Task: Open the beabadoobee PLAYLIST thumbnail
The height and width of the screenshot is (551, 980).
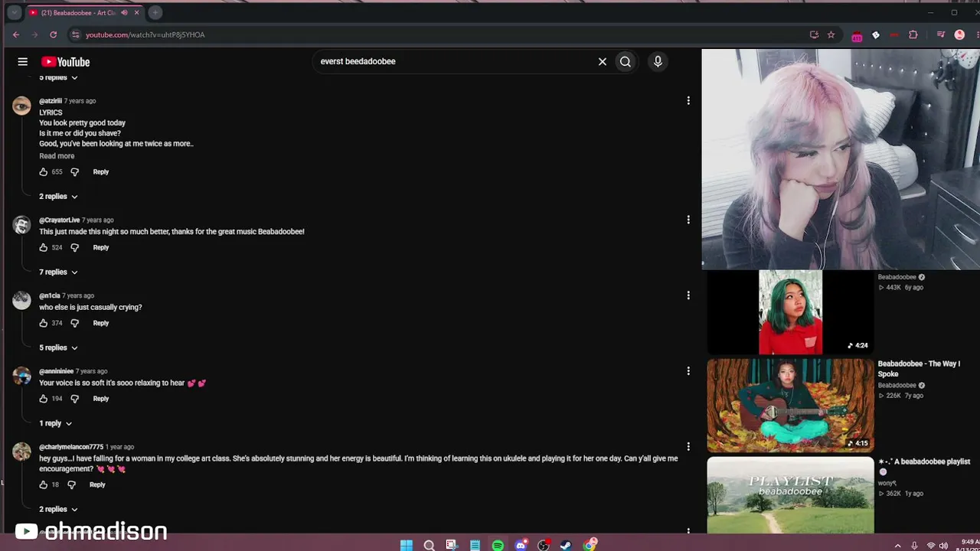Action: coord(790,495)
